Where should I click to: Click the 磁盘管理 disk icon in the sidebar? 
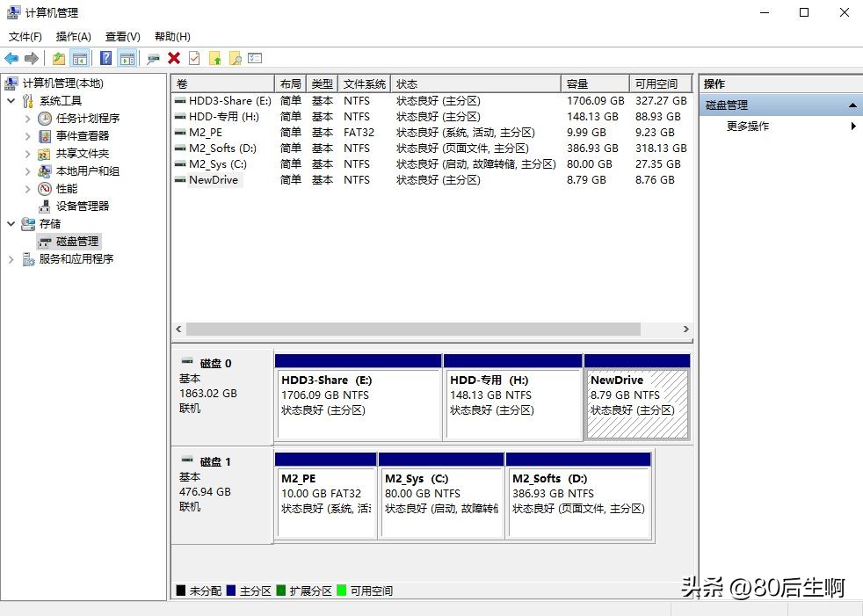44,241
